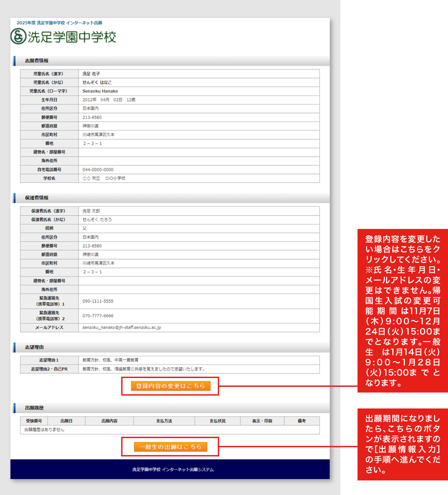Click the 児童氏名(漢字) row label

pyautogui.click(x=49, y=74)
